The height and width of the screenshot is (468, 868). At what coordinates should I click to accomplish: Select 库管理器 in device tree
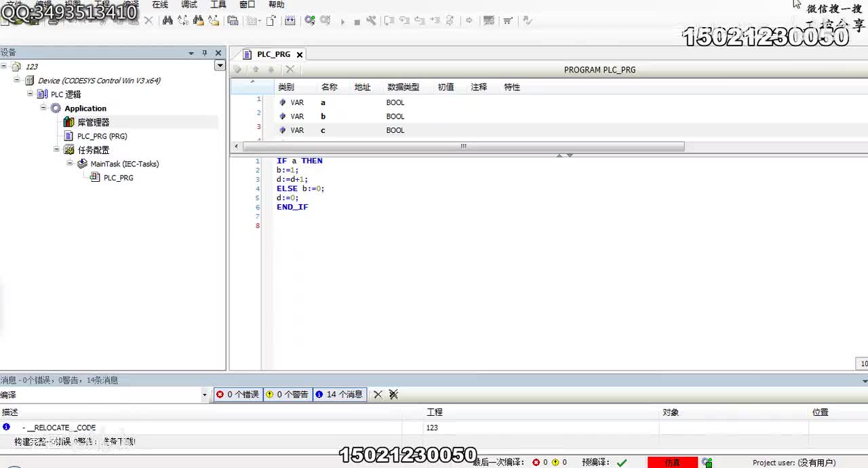[93, 122]
